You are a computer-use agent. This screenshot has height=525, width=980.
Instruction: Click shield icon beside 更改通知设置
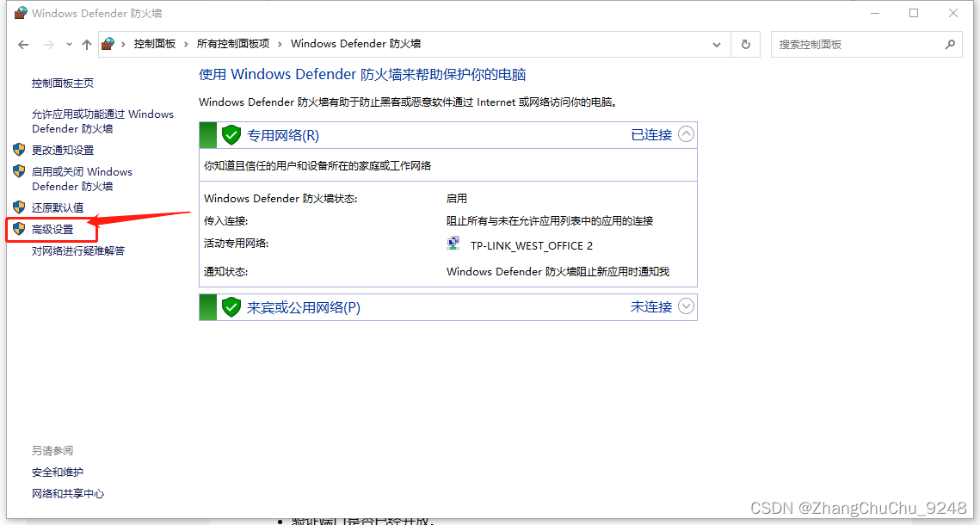(20, 150)
